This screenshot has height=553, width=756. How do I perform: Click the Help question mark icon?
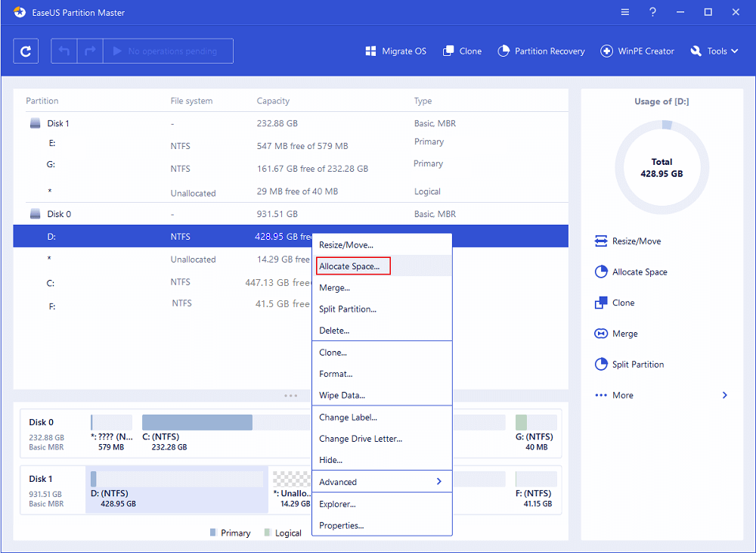click(652, 12)
